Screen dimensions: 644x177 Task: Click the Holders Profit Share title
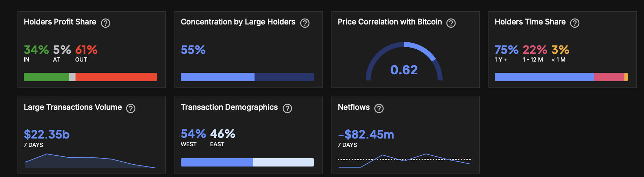[60, 22]
